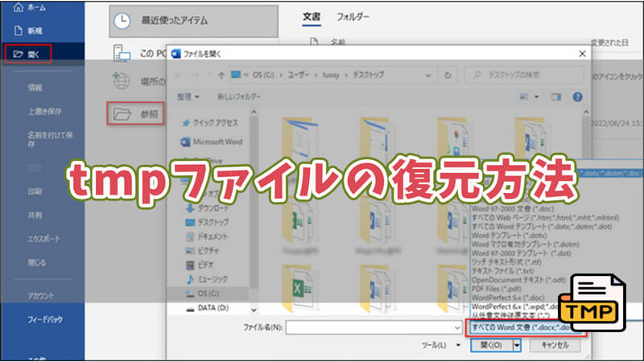Open 共有 in the sidebar
Viewport: 644px width, 362px height.
click(35, 215)
